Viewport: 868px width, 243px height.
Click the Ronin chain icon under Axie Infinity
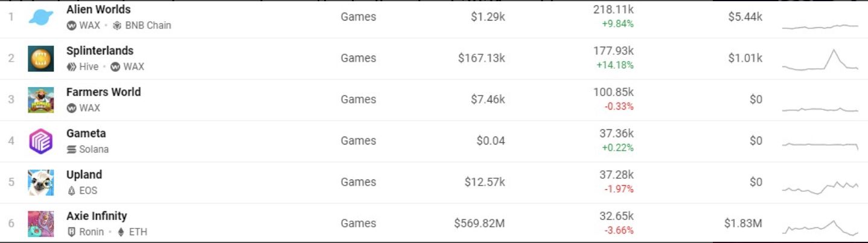coord(71,232)
